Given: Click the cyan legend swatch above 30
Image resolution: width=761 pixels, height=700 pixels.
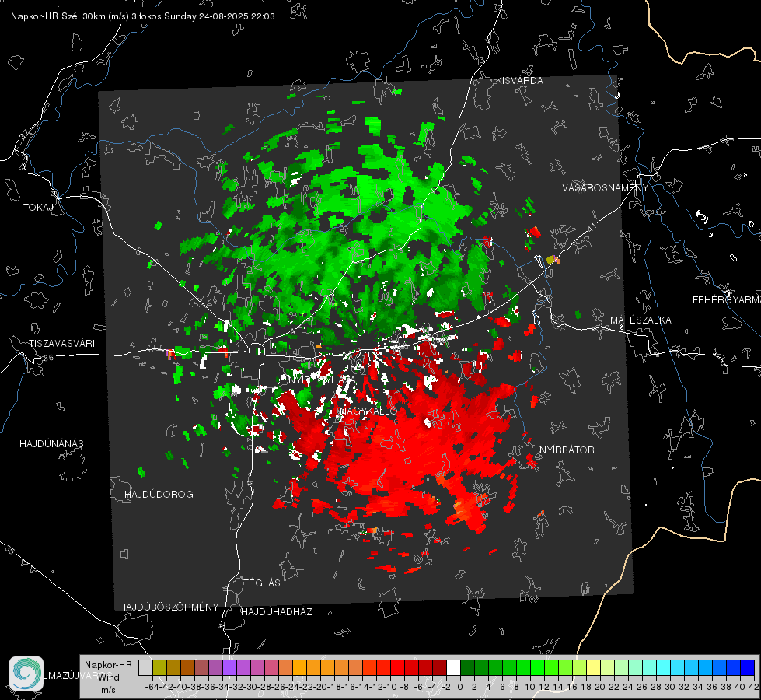Looking at the screenshot, I should [664, 667].
